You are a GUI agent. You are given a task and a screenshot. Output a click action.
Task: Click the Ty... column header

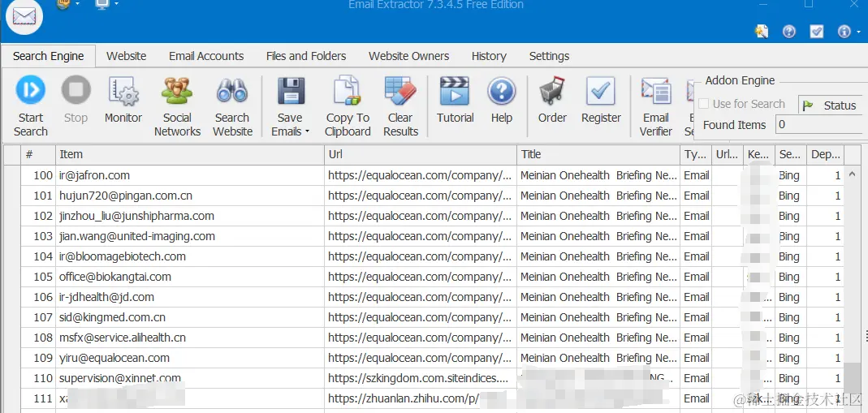pos(695,155)
